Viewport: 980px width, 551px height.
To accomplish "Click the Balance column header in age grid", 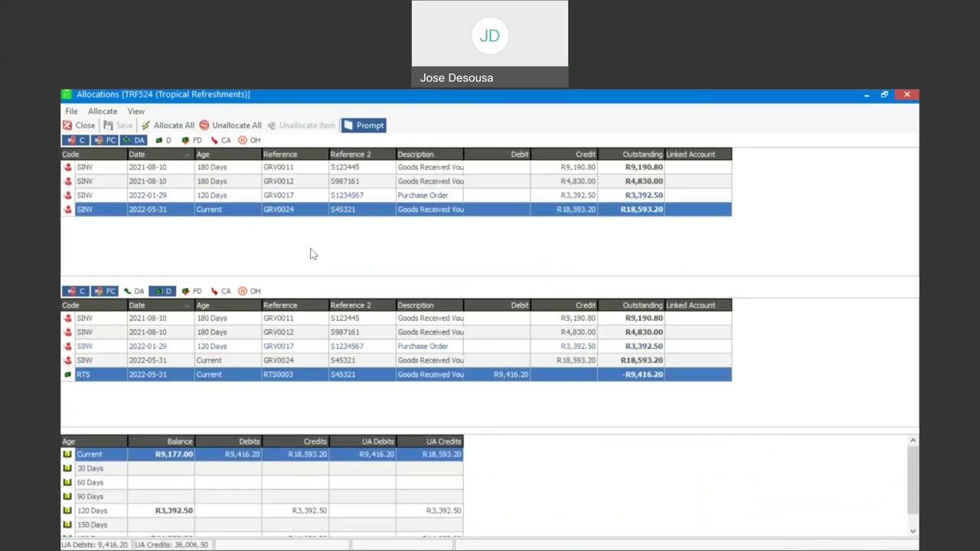I will pos(161,442).
